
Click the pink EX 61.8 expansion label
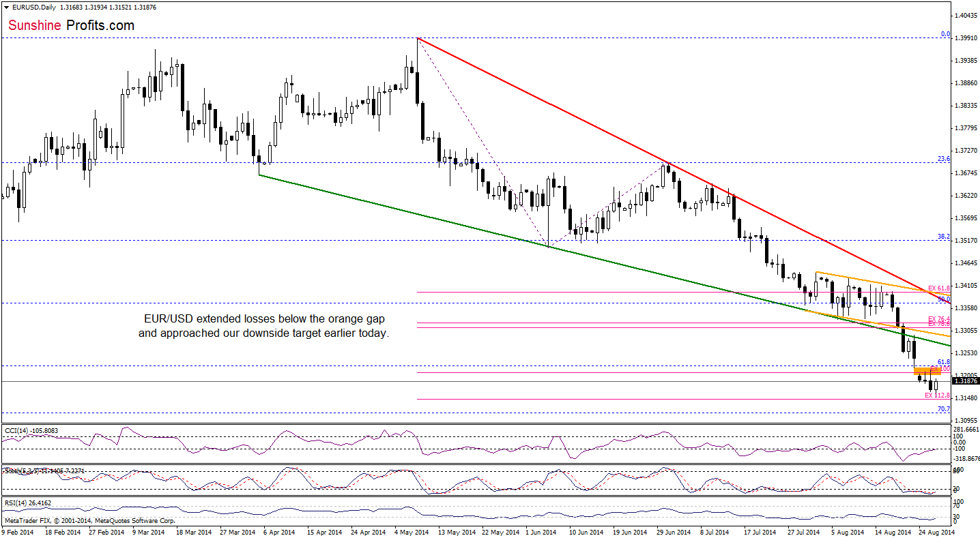(939, 288)
